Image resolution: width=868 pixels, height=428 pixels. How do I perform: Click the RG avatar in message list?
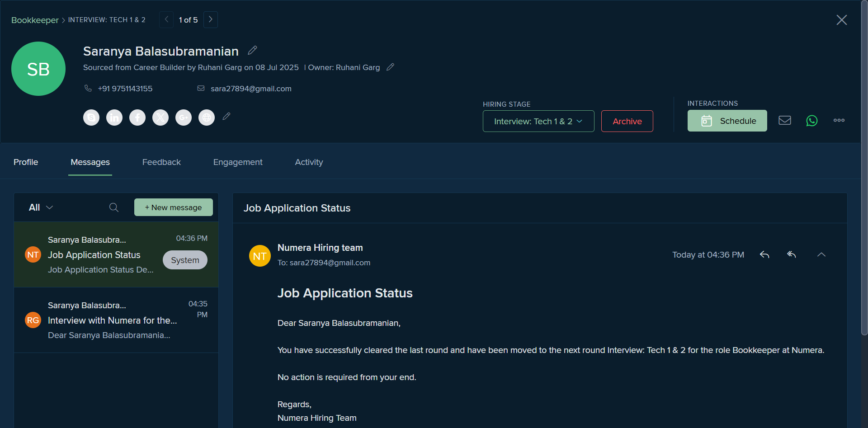tap(33, 320)
